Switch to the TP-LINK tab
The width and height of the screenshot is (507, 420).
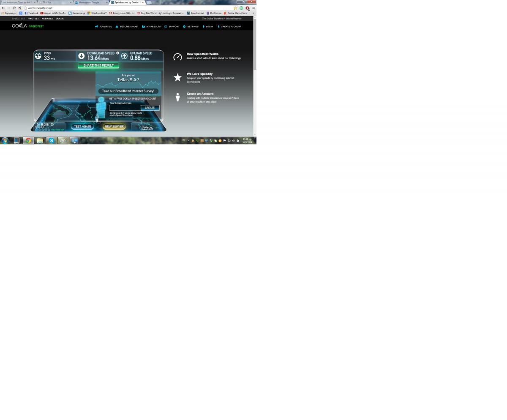55,2
